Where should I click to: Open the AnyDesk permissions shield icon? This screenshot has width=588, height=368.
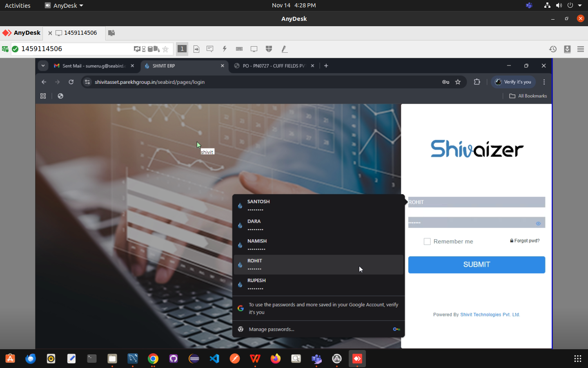269,49
